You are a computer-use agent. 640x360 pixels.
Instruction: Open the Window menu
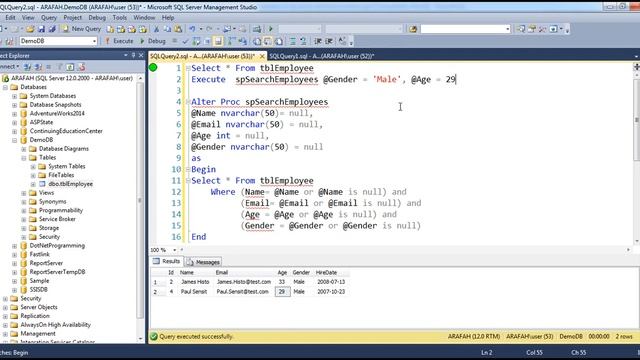(144, 18)
